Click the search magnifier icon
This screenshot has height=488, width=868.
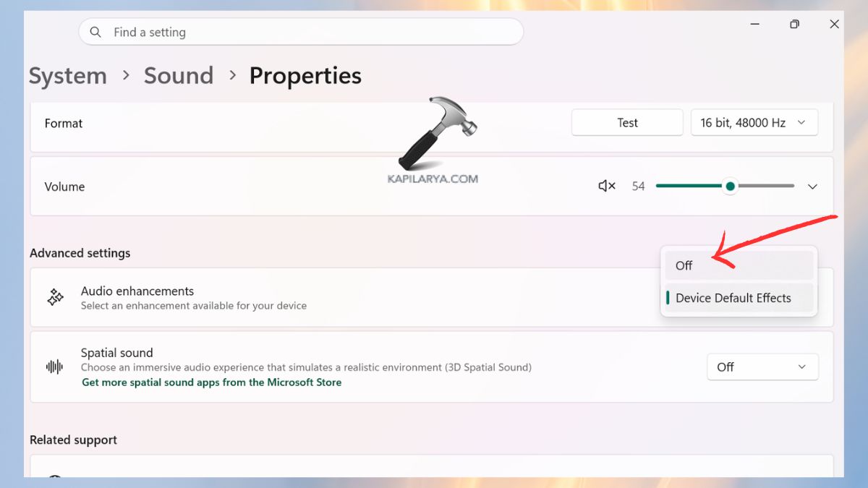pos(95,32)
